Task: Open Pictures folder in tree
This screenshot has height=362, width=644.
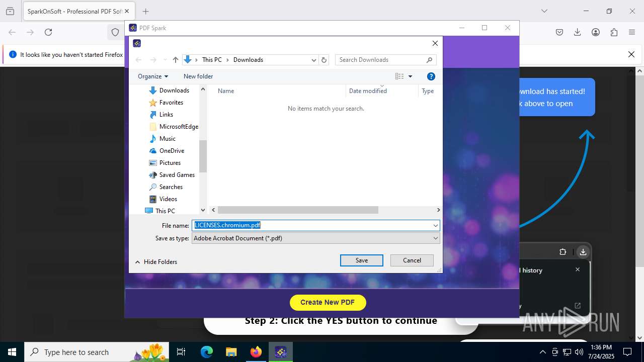Action: tap(170, 163)
